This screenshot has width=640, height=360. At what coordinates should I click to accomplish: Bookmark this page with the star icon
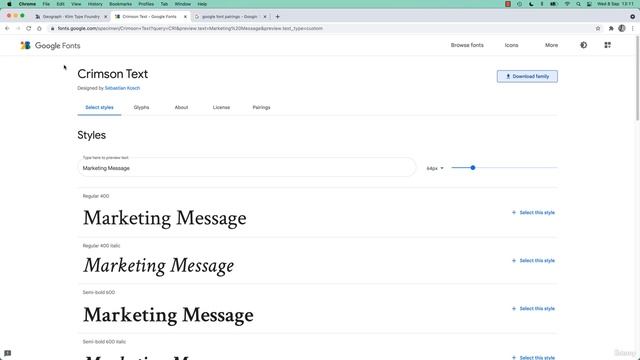pyautogui.click(x=598, y=28)
